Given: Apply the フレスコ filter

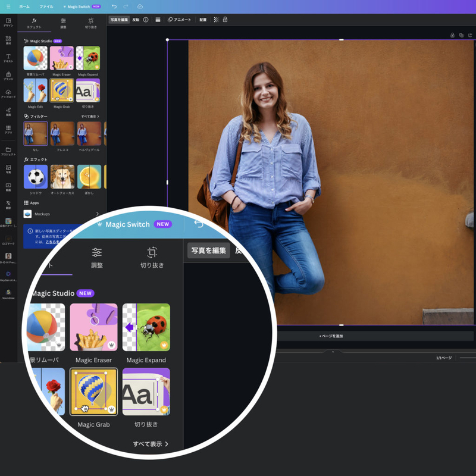Looking at the screenshot, I should 62,133.
